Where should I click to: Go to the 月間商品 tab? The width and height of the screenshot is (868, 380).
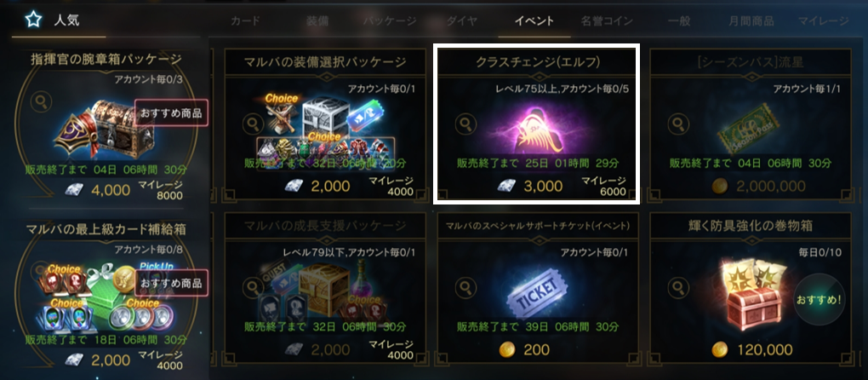click(x=751, y=21)
